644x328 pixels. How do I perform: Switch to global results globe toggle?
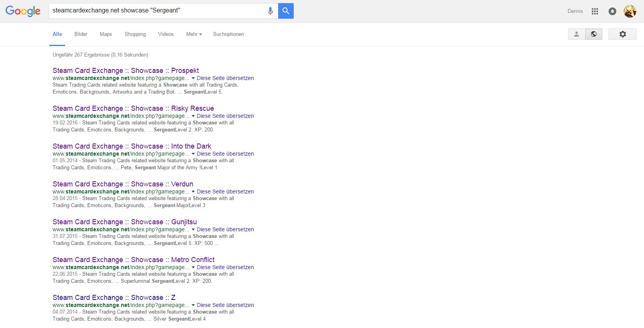[594, 34]
